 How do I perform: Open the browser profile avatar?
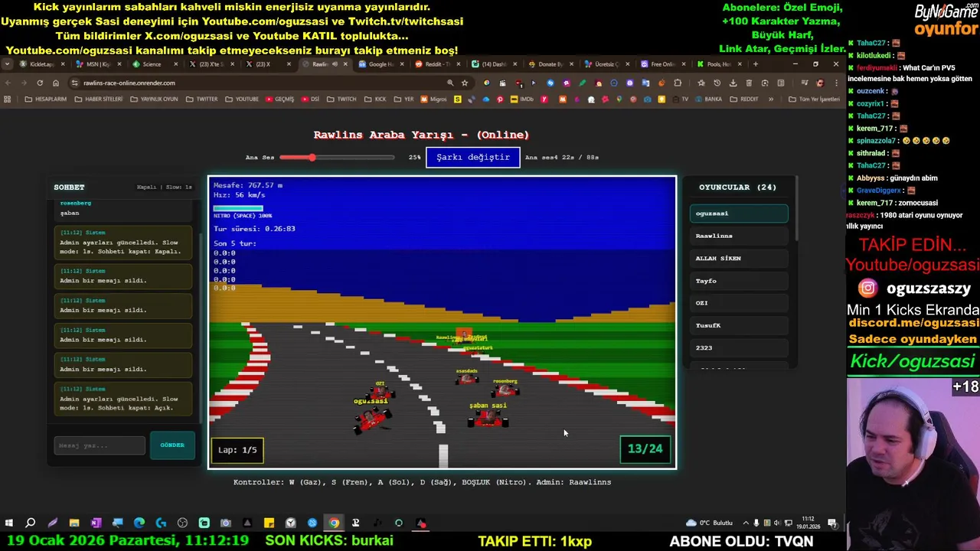click(x=820, y=83)
